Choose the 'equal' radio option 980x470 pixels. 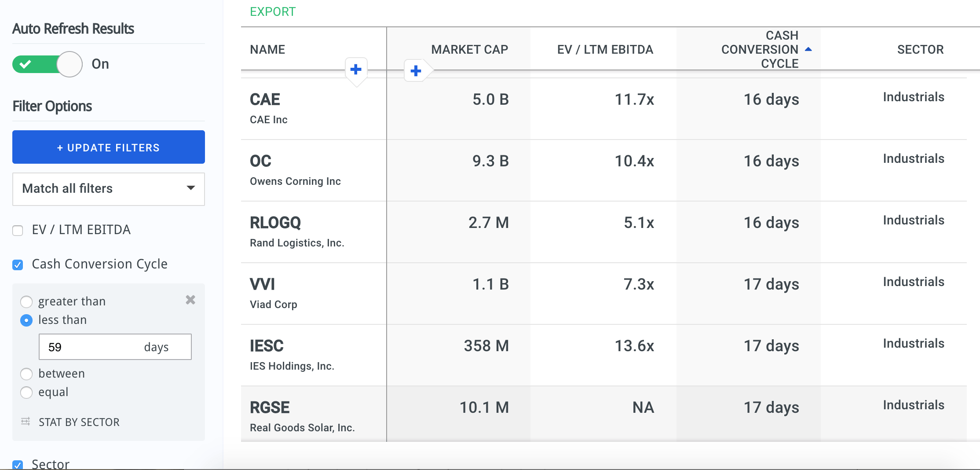coord(26,393)
